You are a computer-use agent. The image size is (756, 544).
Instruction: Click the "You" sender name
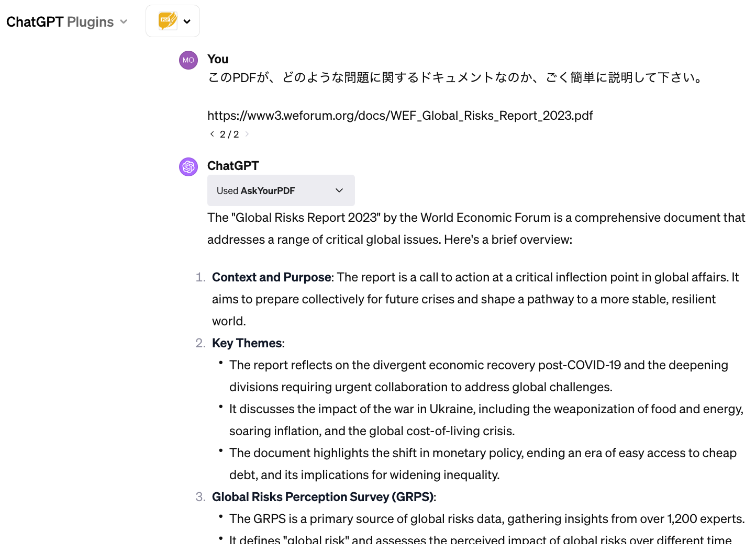tap(218, 59)
